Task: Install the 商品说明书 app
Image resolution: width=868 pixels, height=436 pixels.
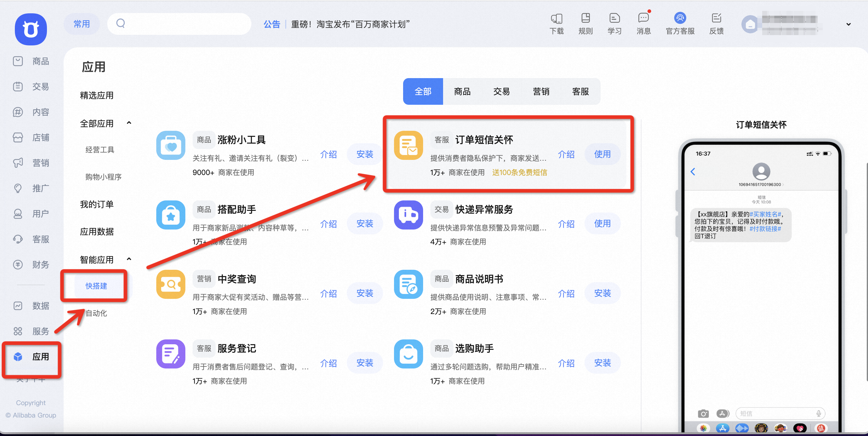Action: (602, 293)
